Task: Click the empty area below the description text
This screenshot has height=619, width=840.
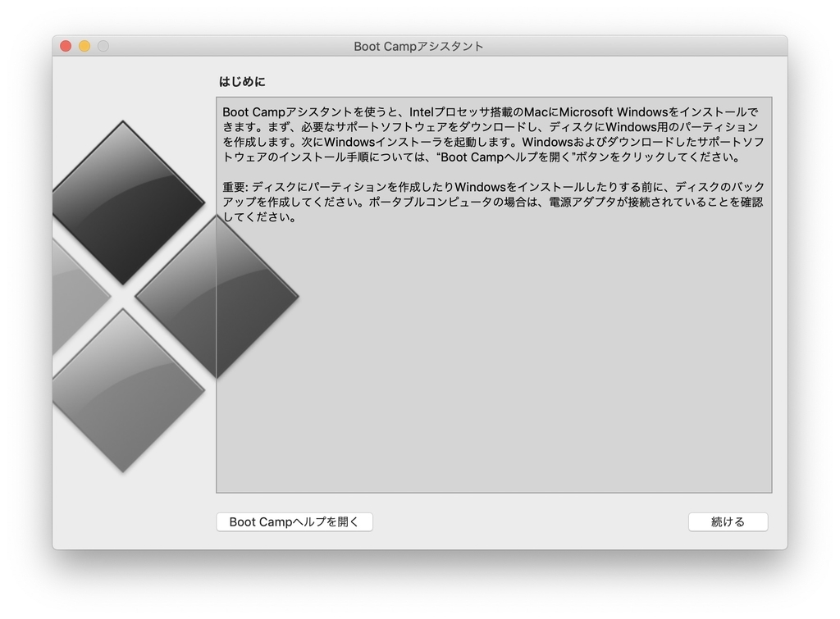Action: (492, 369)
